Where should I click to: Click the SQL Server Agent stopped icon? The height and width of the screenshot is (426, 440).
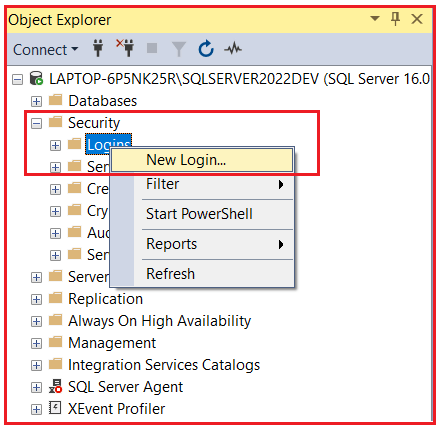click(56, 386)
